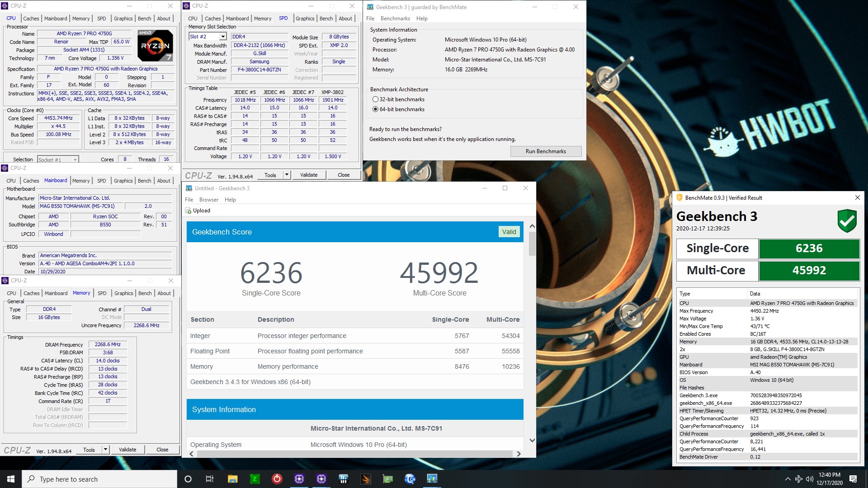Click the airplane mode tray icon

(x=798, y=479)
